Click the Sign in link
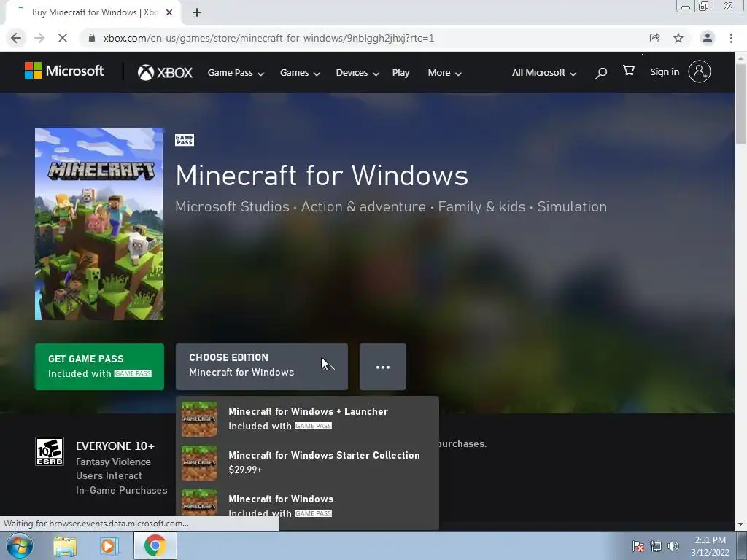Screen dimensions: 747x560 (665, 72)
